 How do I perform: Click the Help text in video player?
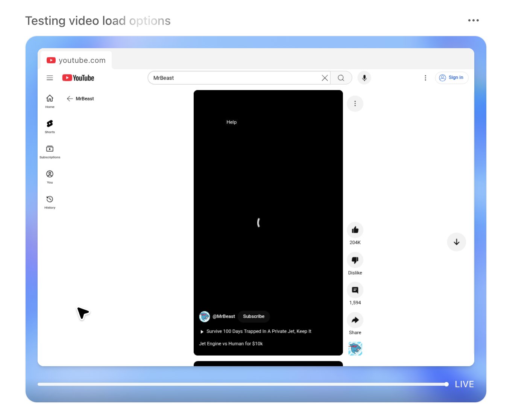pos(231,122)
